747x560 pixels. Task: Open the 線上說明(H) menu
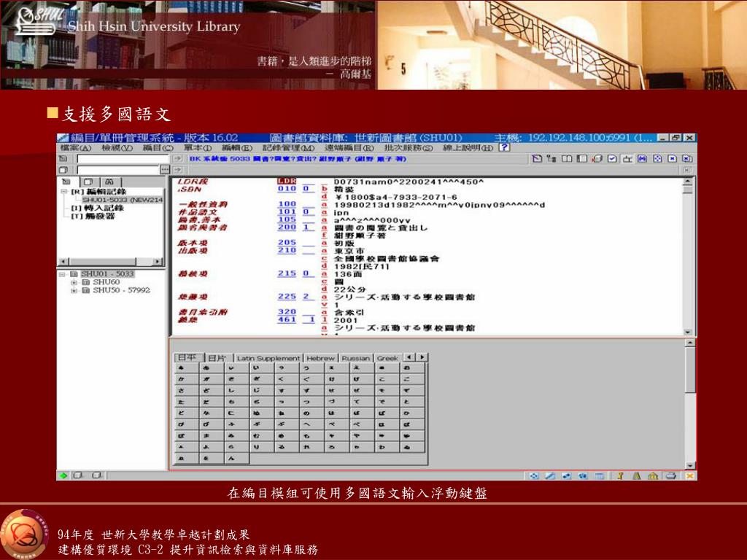468,148
